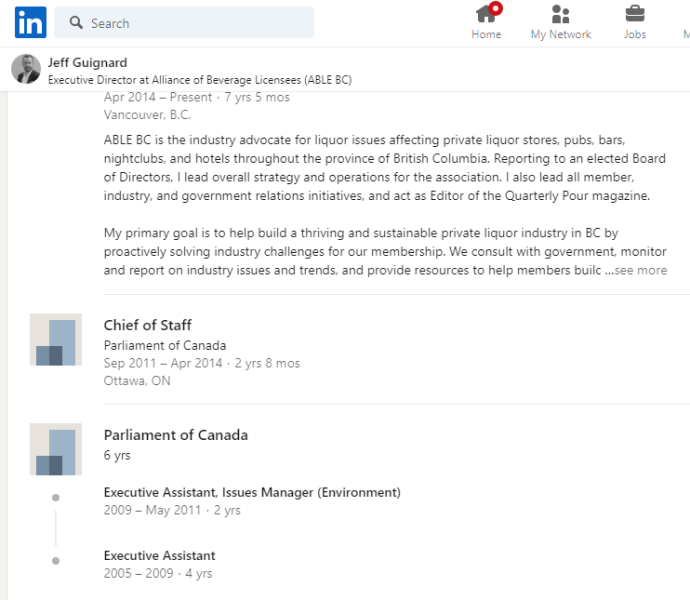The width and height of the screenshot is (690, 600).
Task: Click the timeline dot beside 2005 Executive Assistant
Action: coord(56,561)
